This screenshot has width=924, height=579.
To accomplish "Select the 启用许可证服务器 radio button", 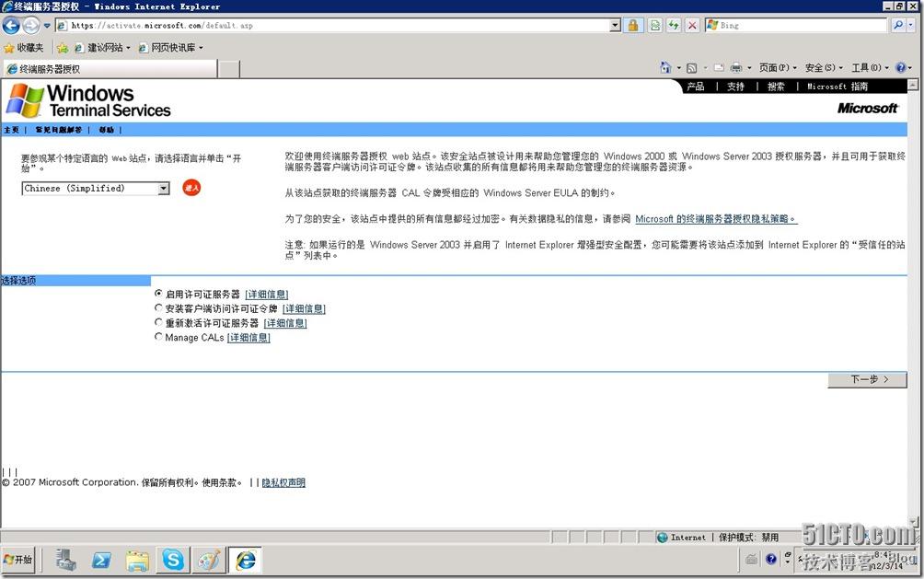I will pos(158,293).
